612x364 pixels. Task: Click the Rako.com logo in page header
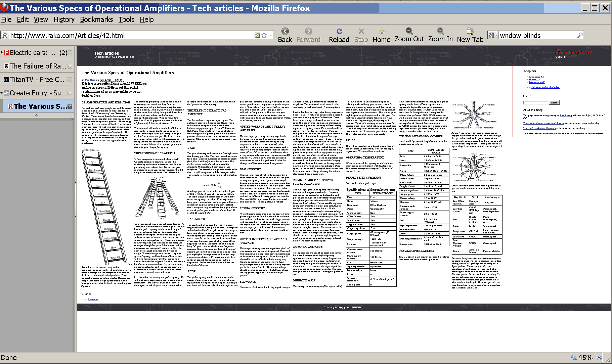(x=574, y=52)
